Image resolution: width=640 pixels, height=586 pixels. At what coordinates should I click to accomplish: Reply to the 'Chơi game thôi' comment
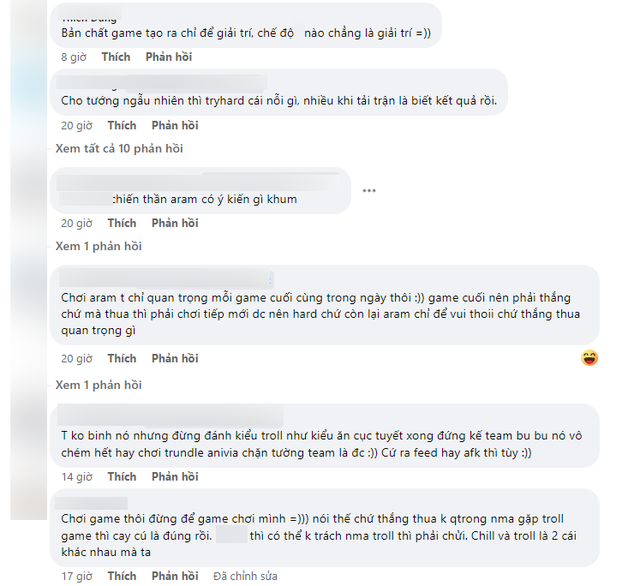click(175, 576)
